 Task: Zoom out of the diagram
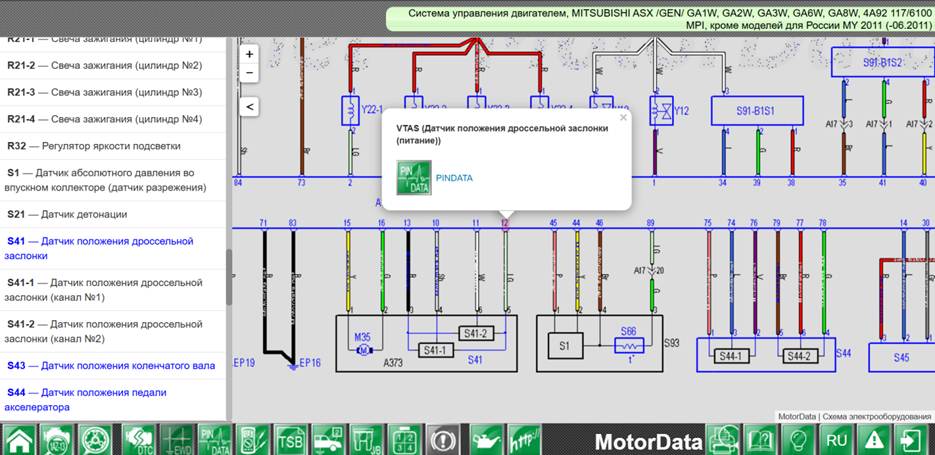pos(249,73)
